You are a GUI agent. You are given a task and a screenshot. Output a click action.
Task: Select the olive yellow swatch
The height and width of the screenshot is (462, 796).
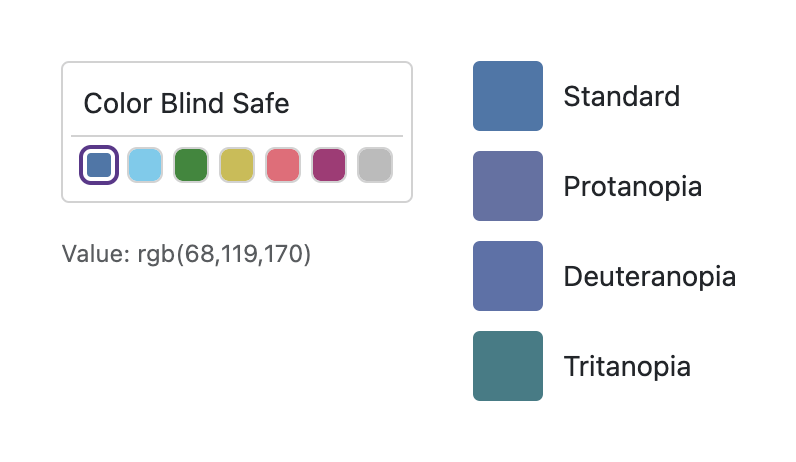pyautogui.click(x=237, y=164)
